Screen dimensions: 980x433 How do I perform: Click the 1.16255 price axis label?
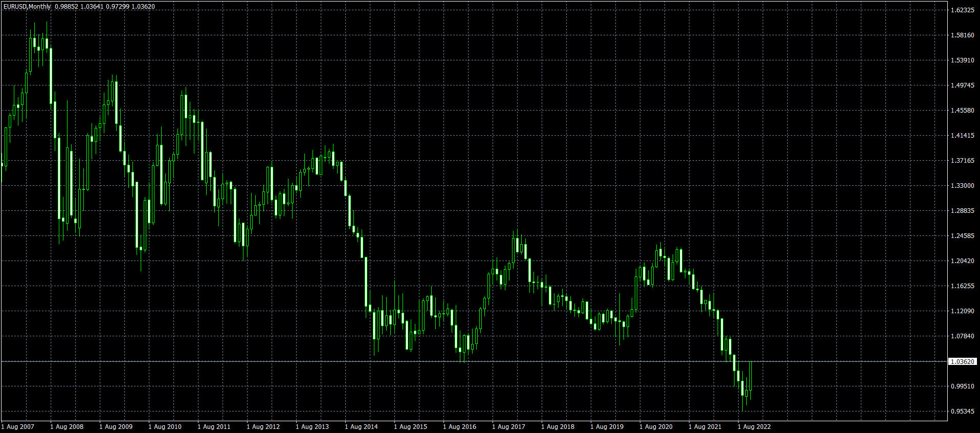pyautogui.click(x=963, y=286)
